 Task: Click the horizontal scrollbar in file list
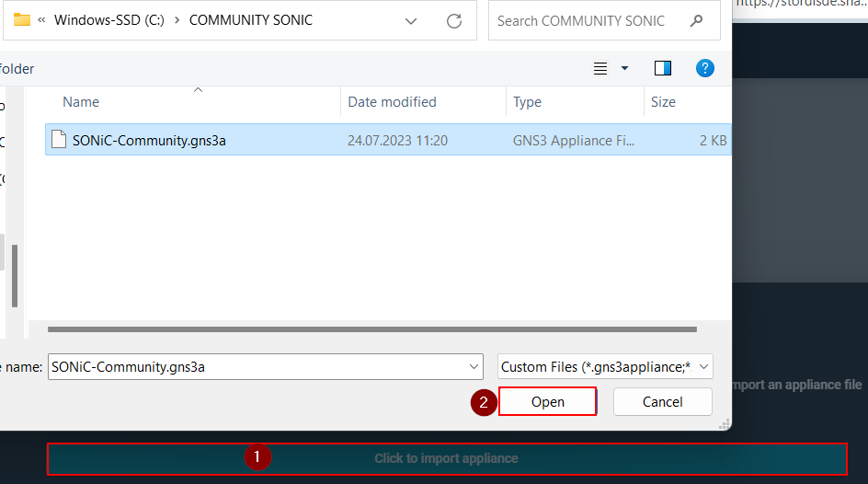pos(368,328)
